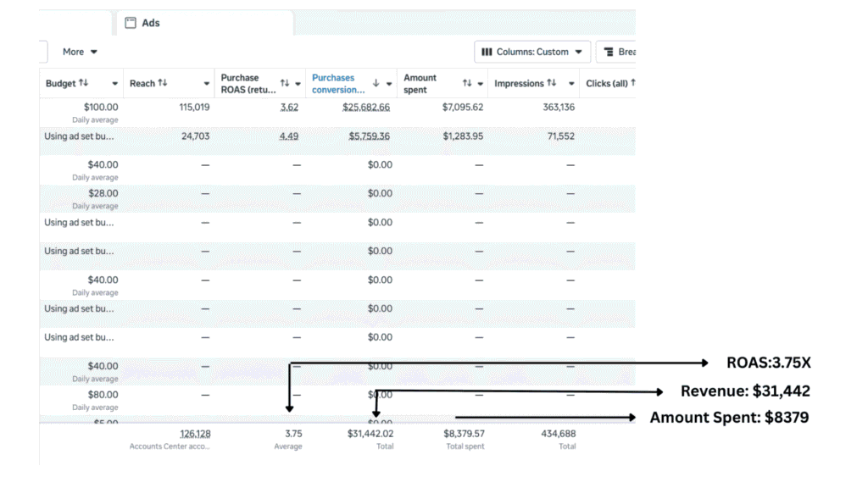Open Impressions column options caret
Viewport: 868px width, 488px height.
click(572, 84)
